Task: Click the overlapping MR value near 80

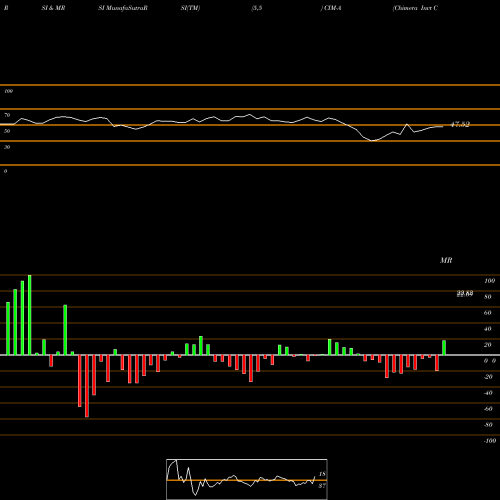Action: tap(465, 294)
